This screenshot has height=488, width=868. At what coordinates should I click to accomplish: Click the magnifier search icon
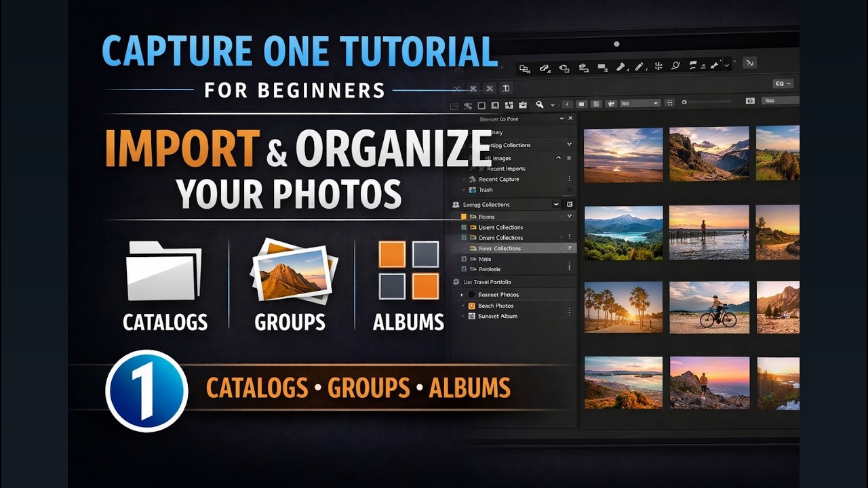point(539,105)
